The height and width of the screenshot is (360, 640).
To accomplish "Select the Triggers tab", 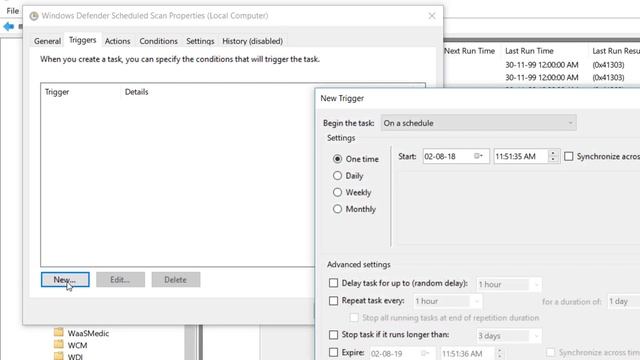I will [x=82, y=40].
